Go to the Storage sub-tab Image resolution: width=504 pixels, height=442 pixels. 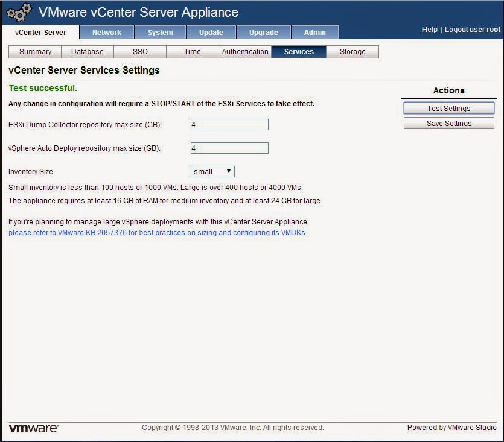click(x=352, y=52)
